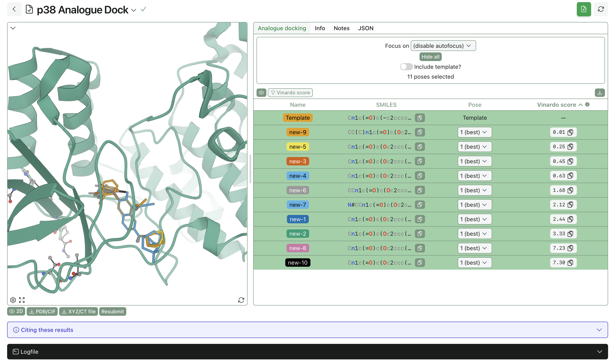Collapse the viewer panel chevron
Image resolution: width=615 pixels, height=364 pixels.
point(13,28)
